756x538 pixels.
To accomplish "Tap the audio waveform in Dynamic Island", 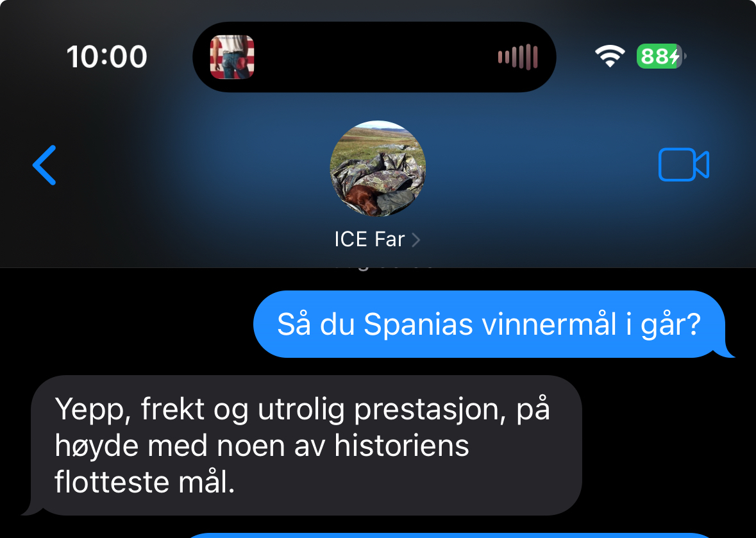I will tap(518, 57).
